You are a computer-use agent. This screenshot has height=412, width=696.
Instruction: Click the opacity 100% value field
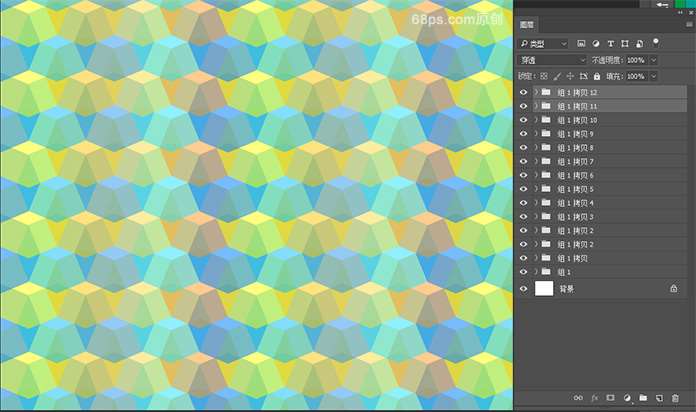(x=637, y=60)
